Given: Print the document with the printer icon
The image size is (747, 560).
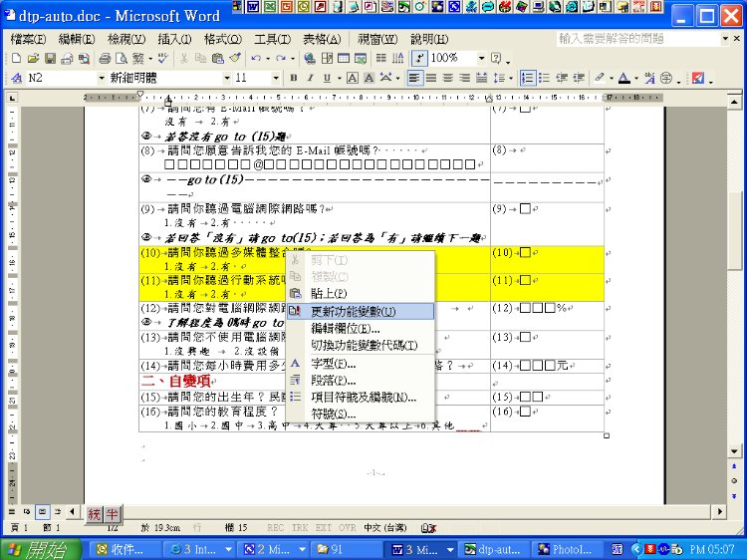Looking at the screenshot, I should pyautogui.click(x=105, y=58).
